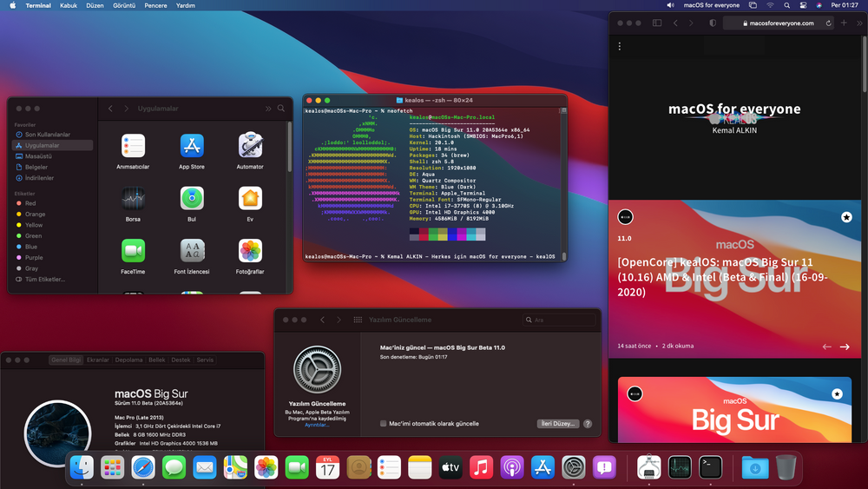Expand Finder toolbar overflow chevrons
The image size is (868, 489).
click(x=268, y=109)
